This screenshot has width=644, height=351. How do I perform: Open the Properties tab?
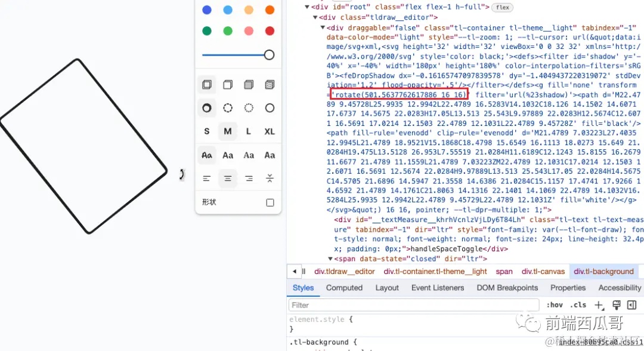pos(568,288)
